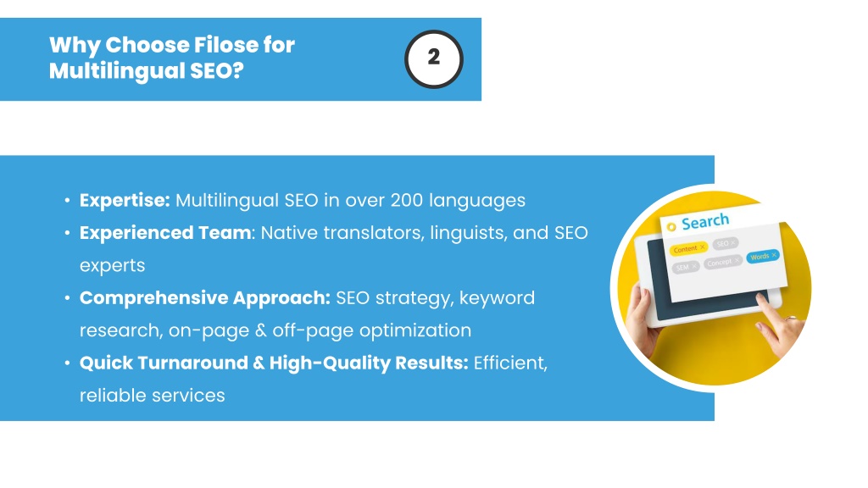Remove the yellow Content tag using its x
Image resolution: width=868 pixels, height=488 pixels.
point(703,247)
